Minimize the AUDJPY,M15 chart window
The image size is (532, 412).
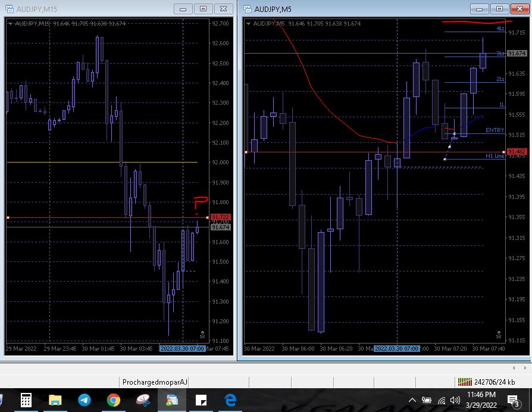tap(183, 9)
